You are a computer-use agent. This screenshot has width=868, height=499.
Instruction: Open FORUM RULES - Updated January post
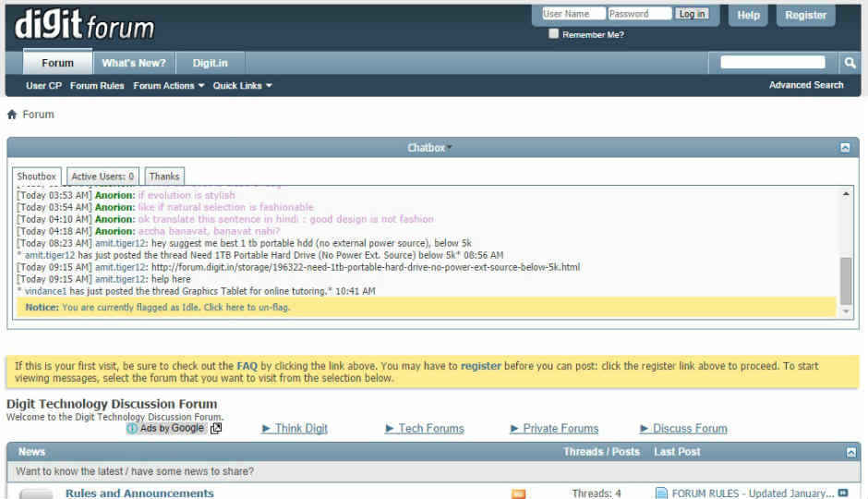[753, 493]
